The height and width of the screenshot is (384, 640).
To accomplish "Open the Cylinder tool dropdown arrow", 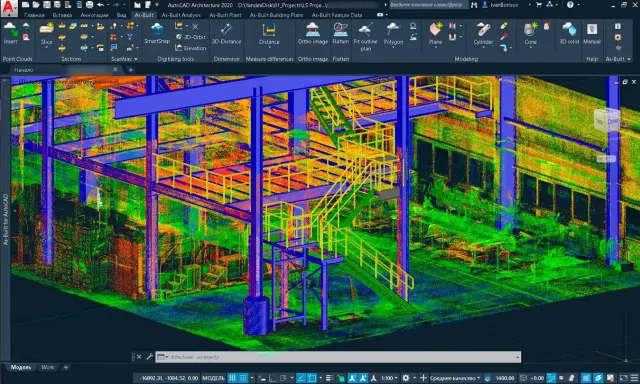I will click(x=483, y=48).
